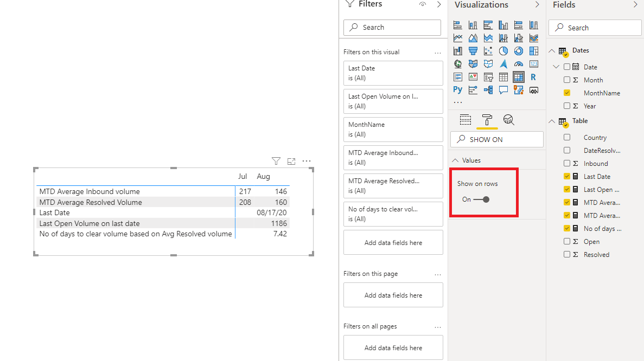The image size is (644, 361).
Task: Click the SHOW ON format search box
Action: pyautogui.click(x=497, y=139)
